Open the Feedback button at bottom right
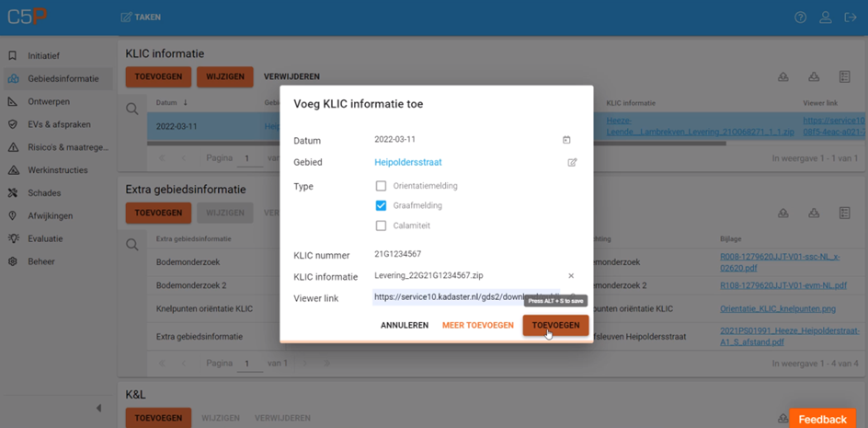868x428 pixels. (822, 419)
